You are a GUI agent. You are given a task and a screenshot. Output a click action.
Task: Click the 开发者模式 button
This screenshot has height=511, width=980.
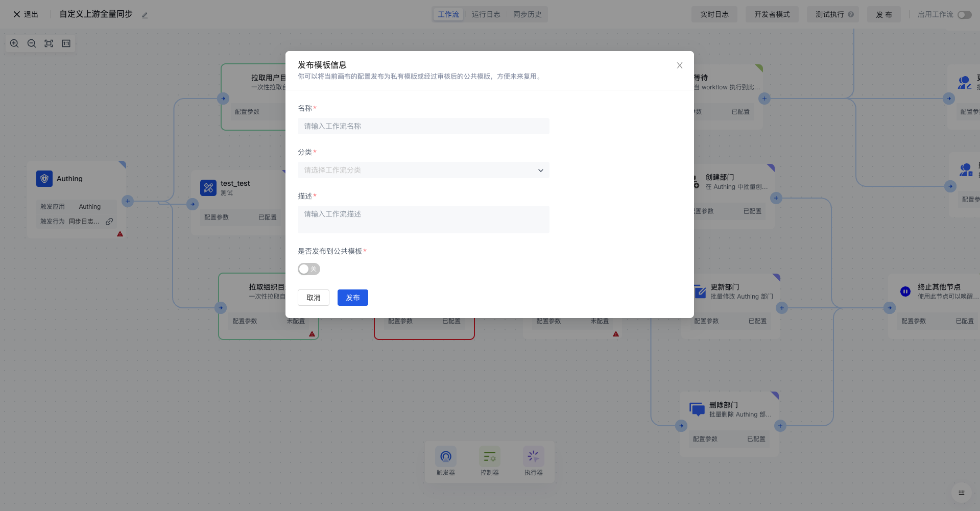tap(772, 14)
